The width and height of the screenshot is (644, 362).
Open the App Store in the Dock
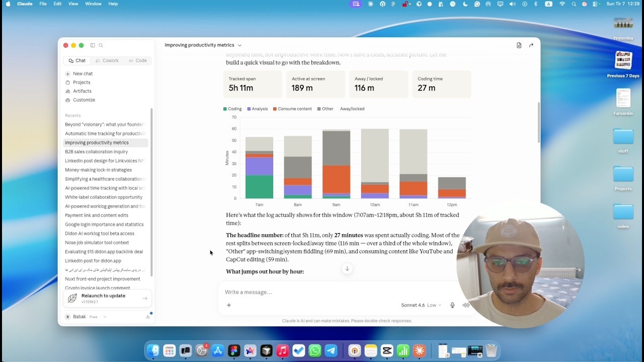click(218, 350)
